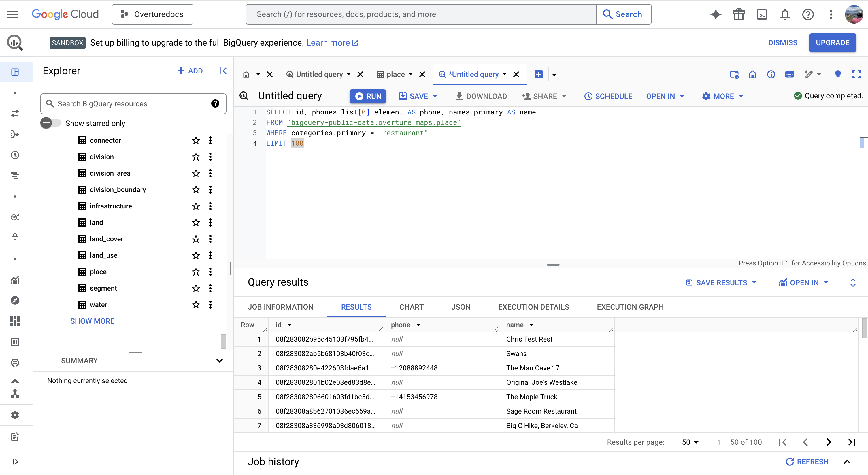868x475 pixels.
Task: Dismiss the sandbox banner
Action: pyautogui.click(x=782, y=42)
